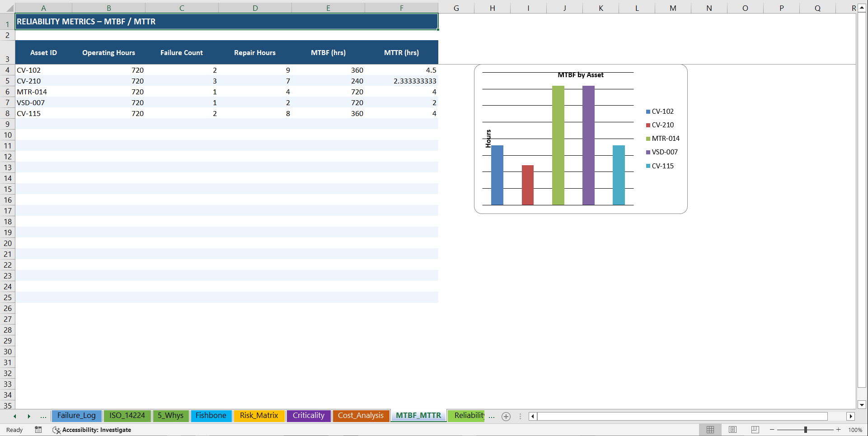
Task: Select Page Break Preview view
Action: [755, 430]
